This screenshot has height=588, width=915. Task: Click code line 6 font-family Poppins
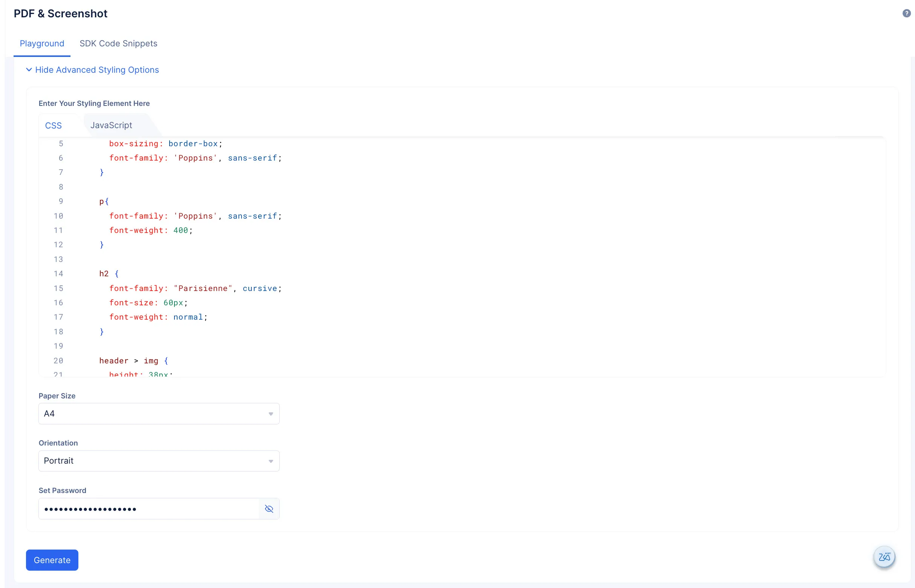coord(196,158)
